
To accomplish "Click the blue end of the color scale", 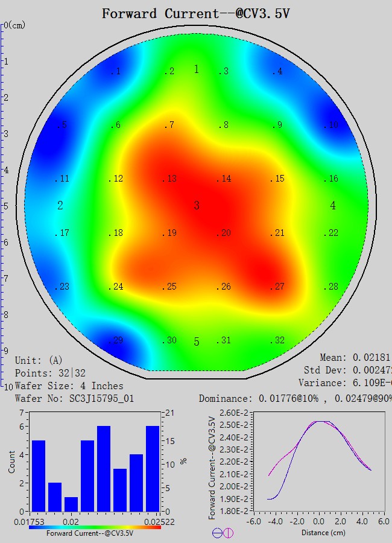I will click(x=31, y=527).
